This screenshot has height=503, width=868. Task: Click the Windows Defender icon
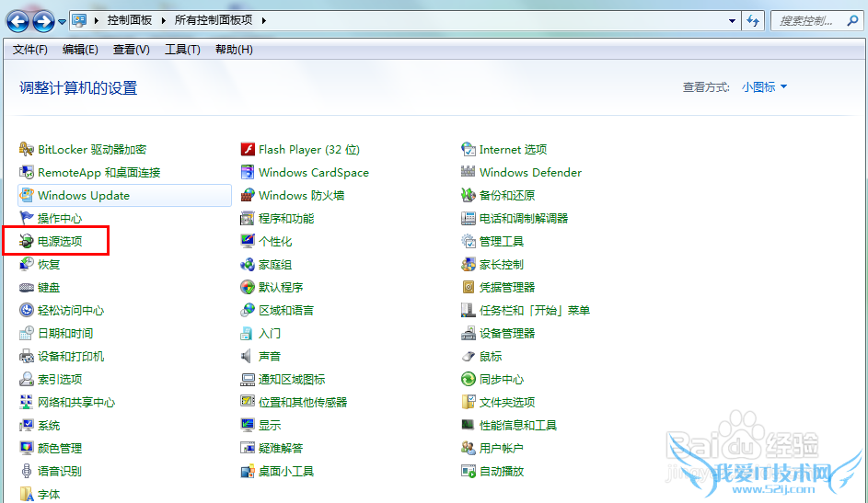click(469, 173)
